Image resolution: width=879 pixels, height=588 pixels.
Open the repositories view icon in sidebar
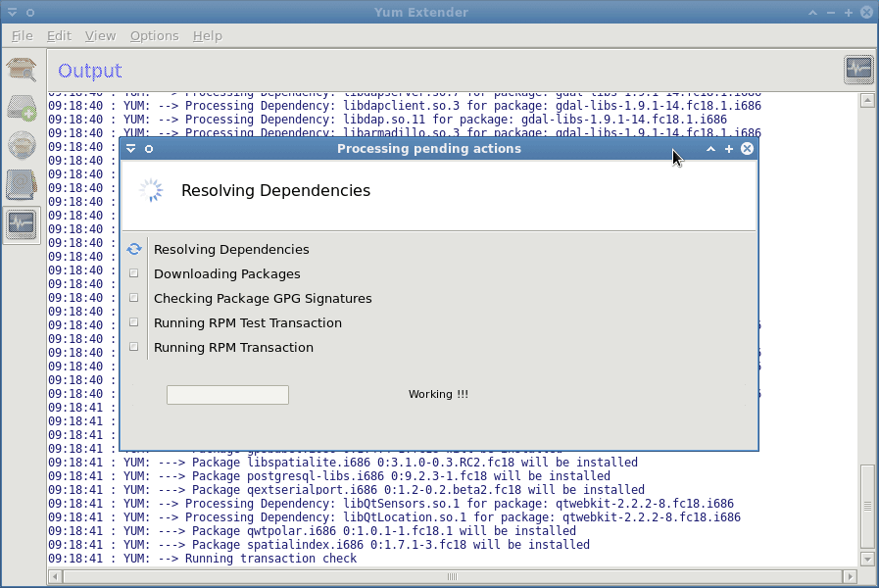[22, 145]
